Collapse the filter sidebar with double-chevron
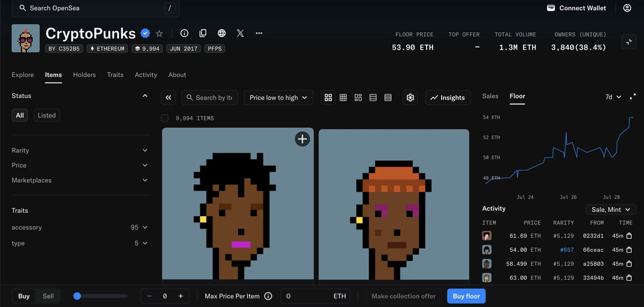This screenshot has width=644, height=307. 169,98
